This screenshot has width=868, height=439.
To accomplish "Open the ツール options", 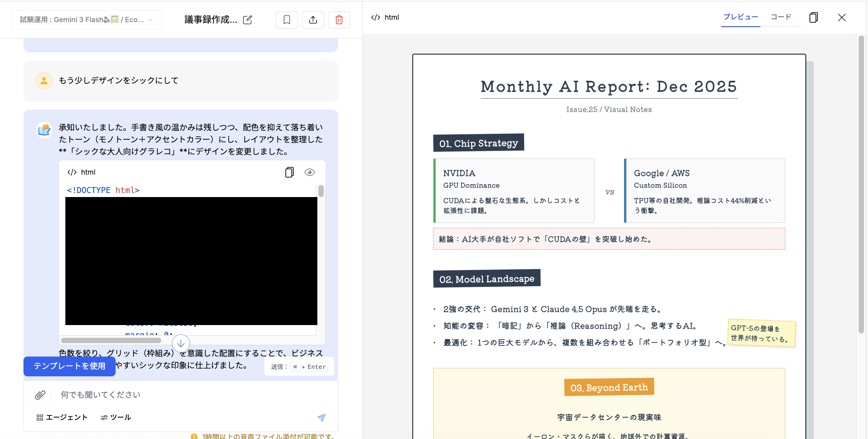I will [116, 418].
